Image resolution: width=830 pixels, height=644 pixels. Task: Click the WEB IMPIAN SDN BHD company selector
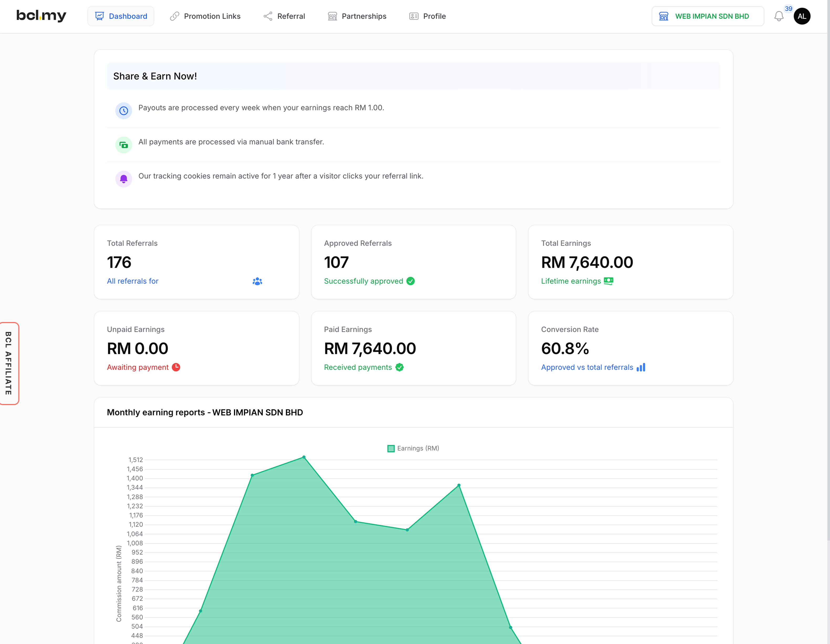tap(708, 16)
